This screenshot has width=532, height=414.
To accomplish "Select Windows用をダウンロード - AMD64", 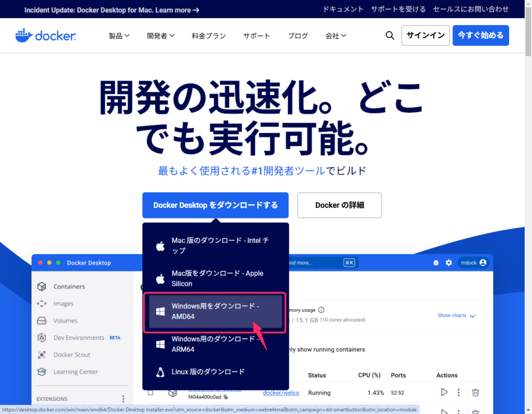I will coord(216,311).
